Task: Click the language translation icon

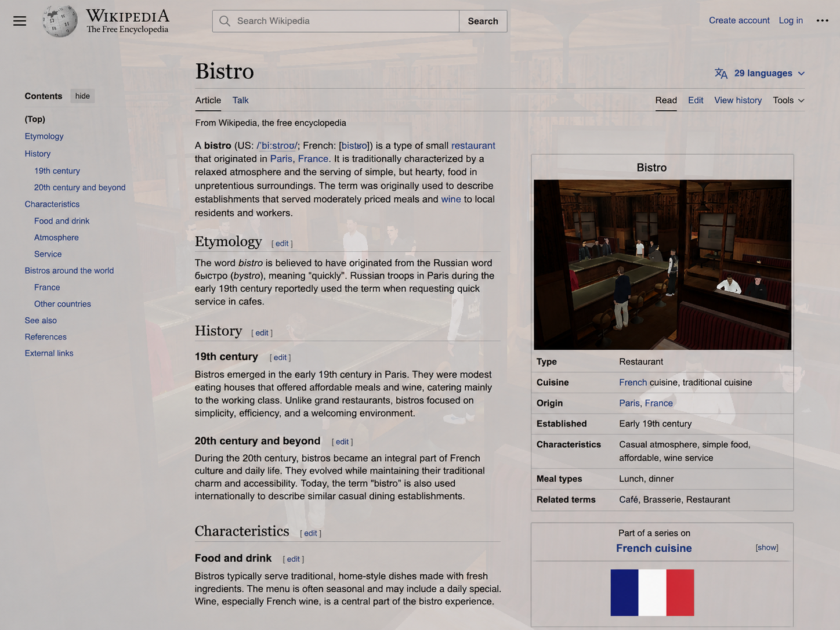Action: pos(721,73)
